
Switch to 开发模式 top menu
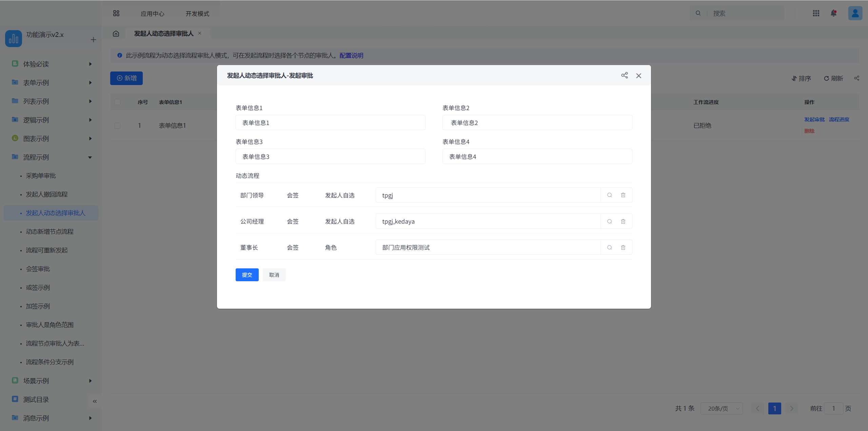coord(197,14)
